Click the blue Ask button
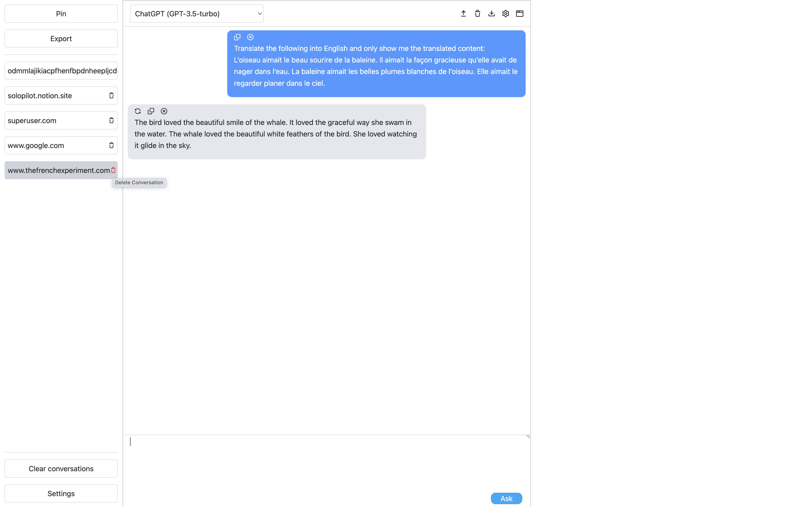Image resolution: width=812 pixels, height=507 pixels. tap(506, 498)
